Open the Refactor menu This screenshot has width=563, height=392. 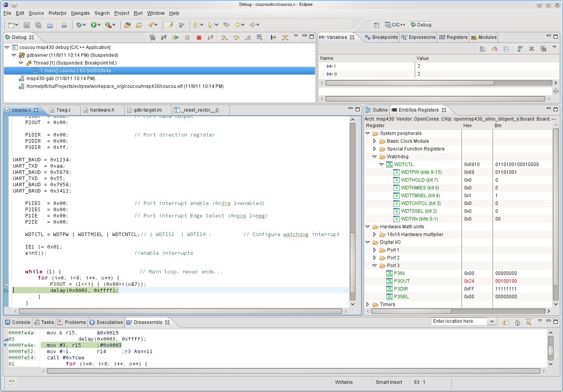coord(58,13)
